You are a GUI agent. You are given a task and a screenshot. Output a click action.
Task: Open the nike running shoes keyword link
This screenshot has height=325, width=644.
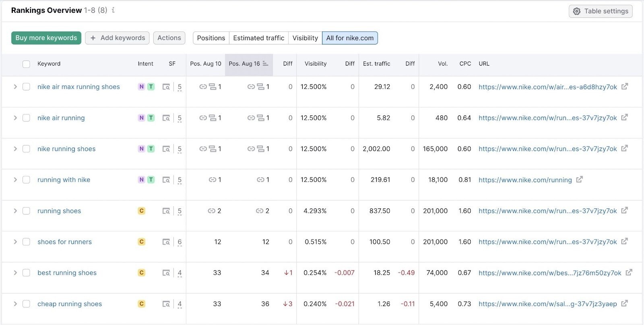click(x=66, y=149)
